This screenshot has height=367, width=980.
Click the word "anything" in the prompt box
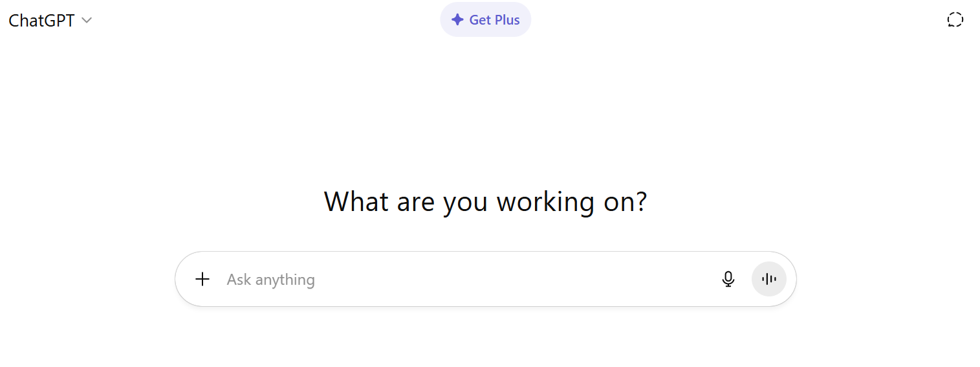pos(285,280)
